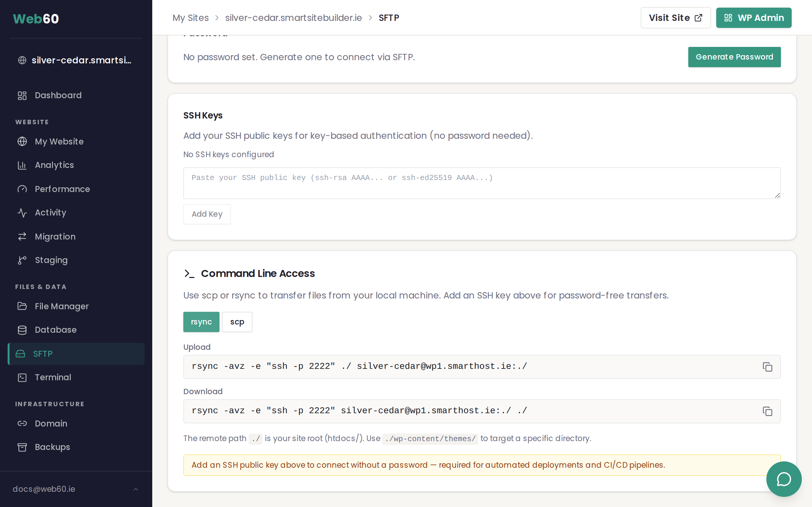Open File Manager from sidebar
The height and width of the screenshot is (507, 812).
[62, 306]
